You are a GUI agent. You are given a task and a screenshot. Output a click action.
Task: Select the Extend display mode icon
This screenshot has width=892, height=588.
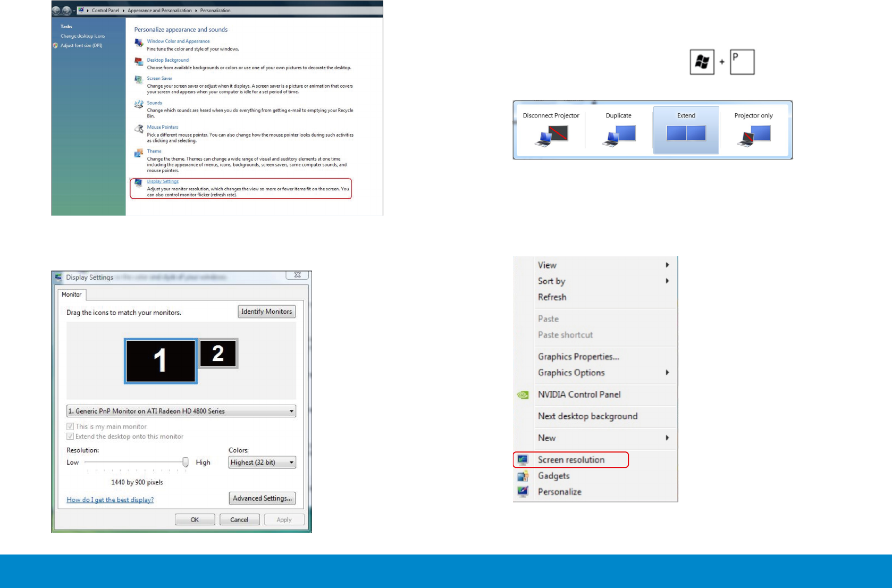686,133
